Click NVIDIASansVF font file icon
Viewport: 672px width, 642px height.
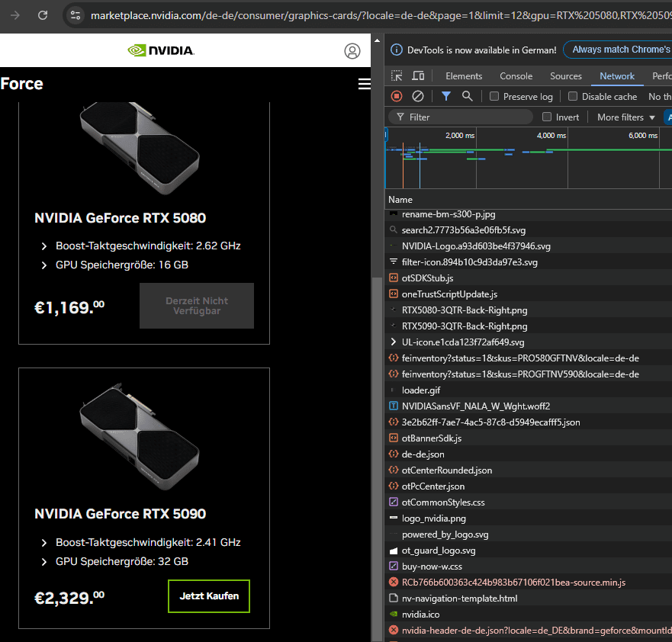click(394, 406)
